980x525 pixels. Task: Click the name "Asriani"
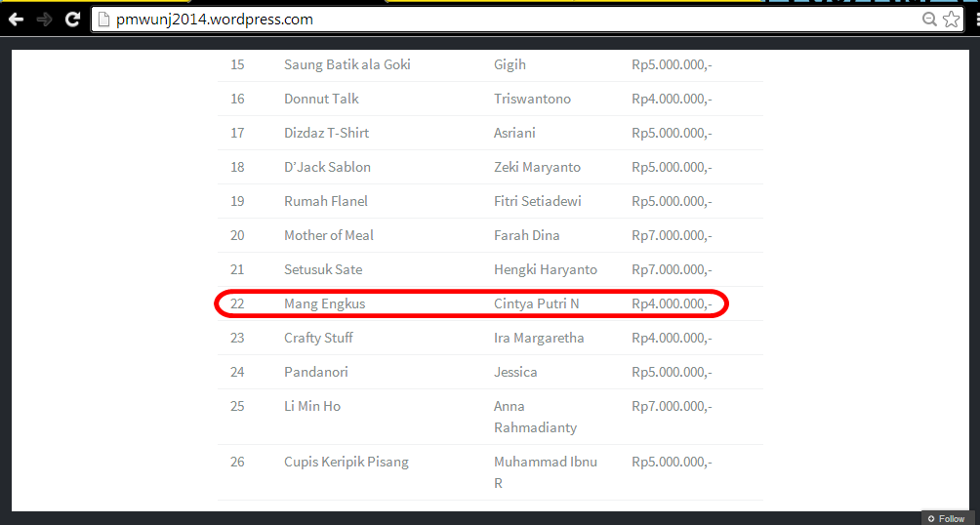coord(514,133)
